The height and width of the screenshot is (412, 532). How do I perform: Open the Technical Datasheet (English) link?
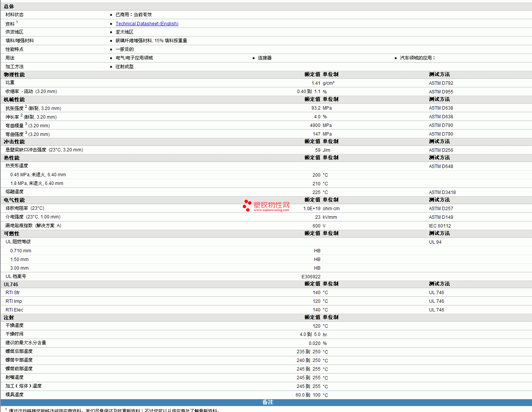pos(147,24)
